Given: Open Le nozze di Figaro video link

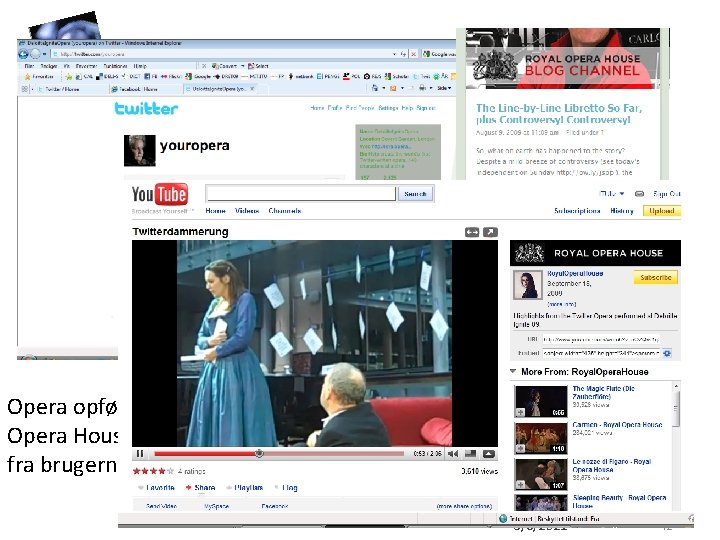Looking at the screenshot, I should pyautogui.click(x=612, y=466).
